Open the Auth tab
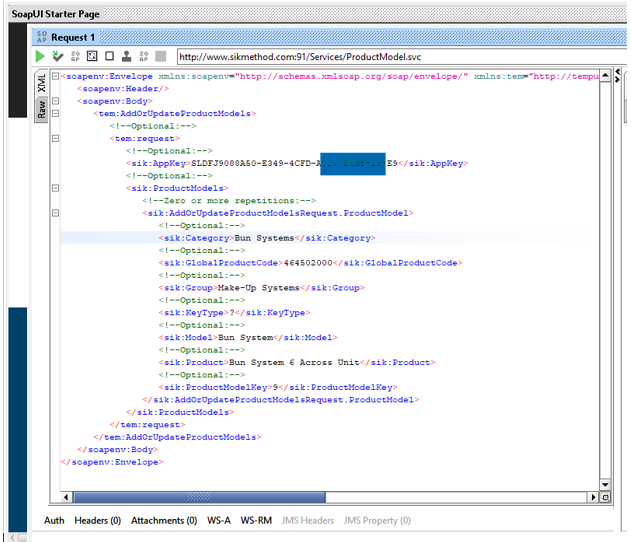Screen dimensions: 631x542 click(x=54, y=521)
